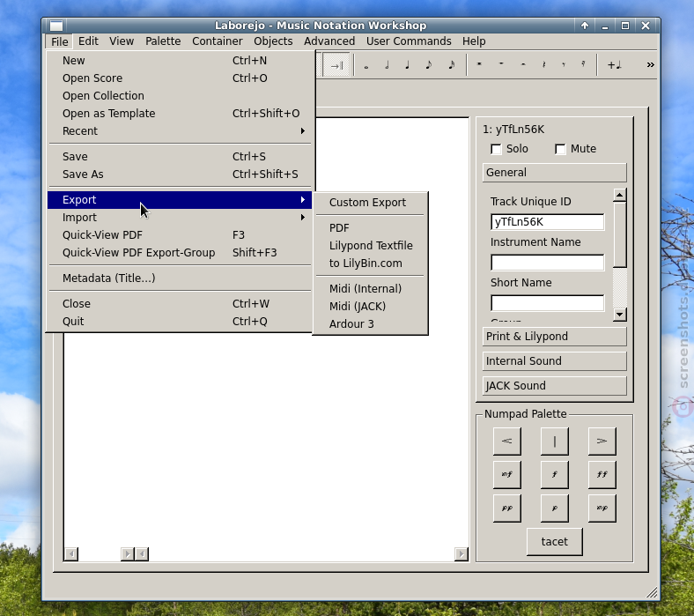The height and width of the screenshot is (616, 694).
Task: Click the track panel vertical scrollbar thumb
Action: (620, 234)
